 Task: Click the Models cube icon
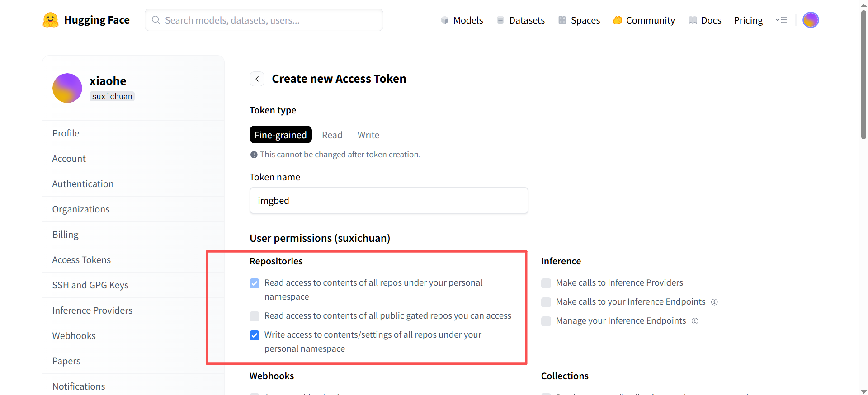(x=445, y=20)
